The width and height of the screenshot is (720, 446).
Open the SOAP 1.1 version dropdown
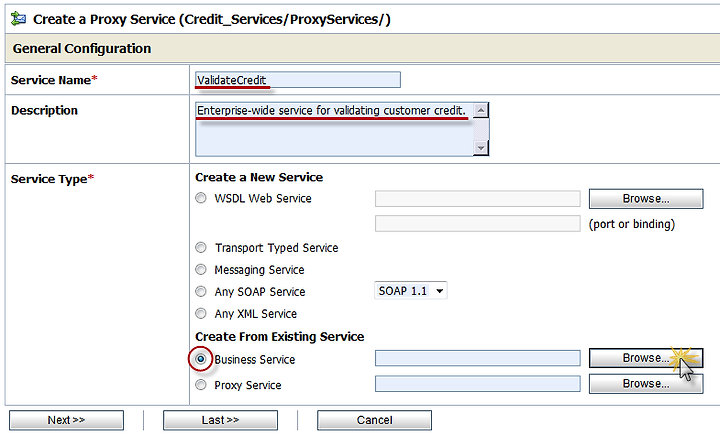coord(411,291)
